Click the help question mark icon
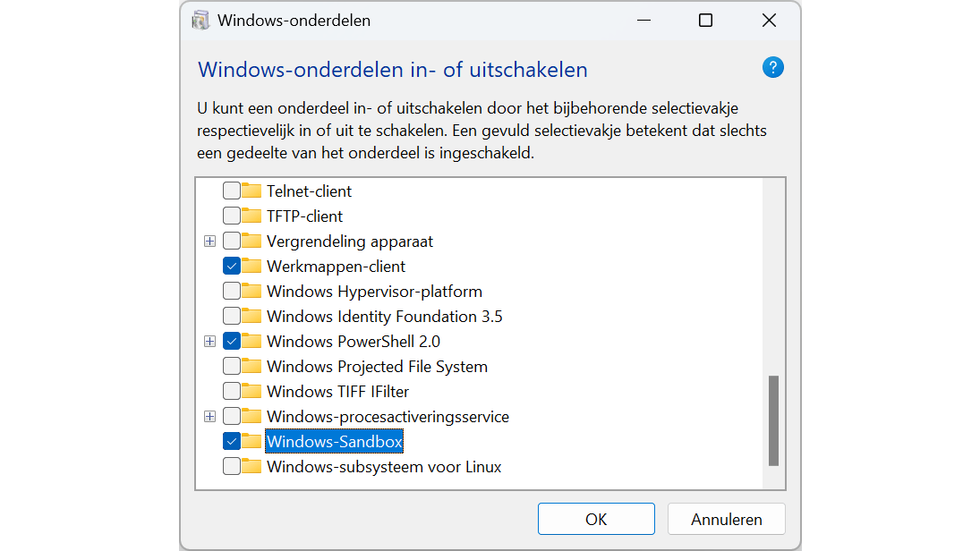980x551 pixels. pyautogui.click(x=772, y=67)
